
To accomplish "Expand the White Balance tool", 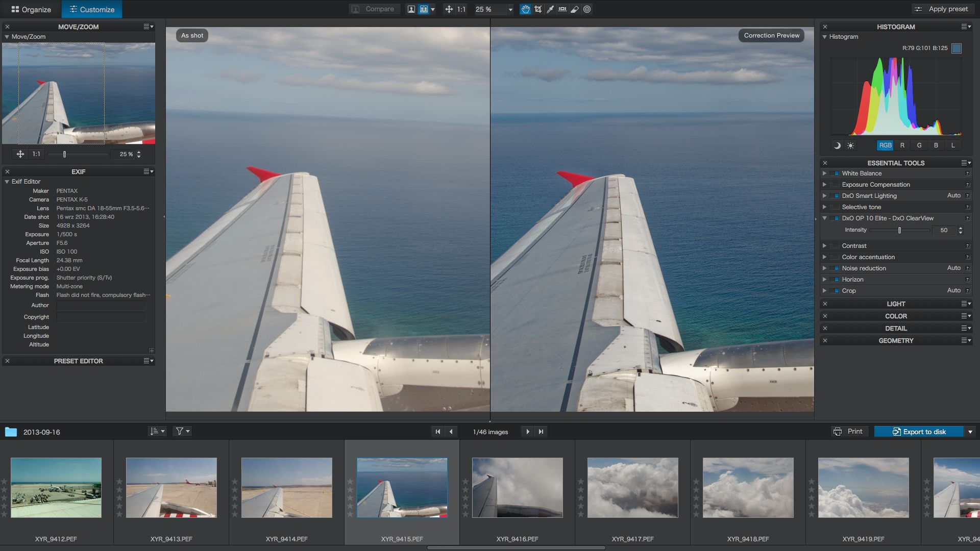I will tap(824, 173).
